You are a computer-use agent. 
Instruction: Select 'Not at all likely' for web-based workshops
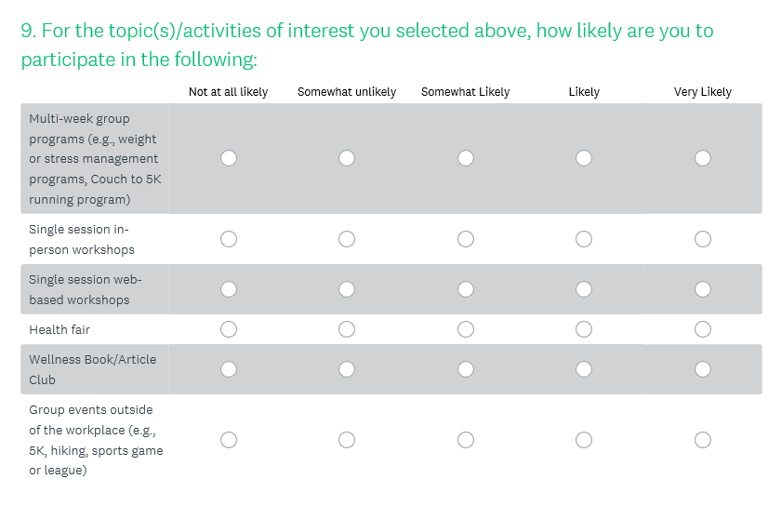pyautogui.click(x=229, y=289)
